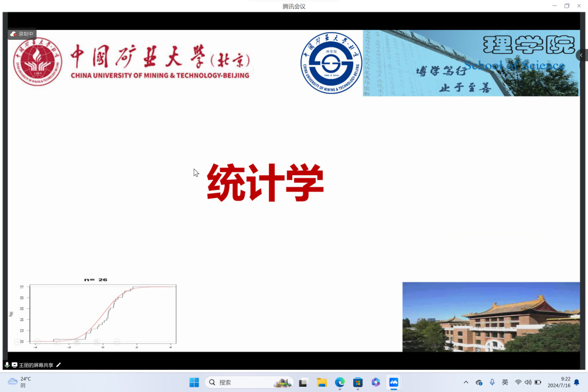Click the system tray microphone icon
The height and width of the screenshot is (392, 588).
click(x=492, y=383)
